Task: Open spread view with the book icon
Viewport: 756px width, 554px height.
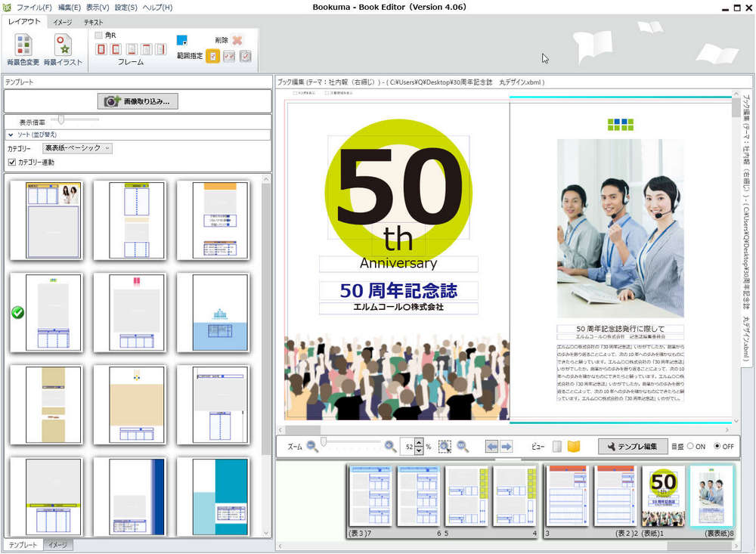Action: (575, 445)
